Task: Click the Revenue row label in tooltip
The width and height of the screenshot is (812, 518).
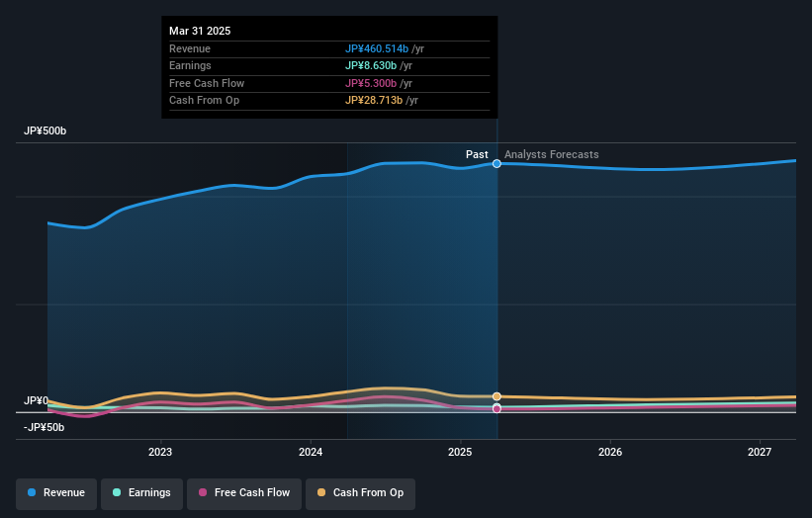Action: coord(190,48)
